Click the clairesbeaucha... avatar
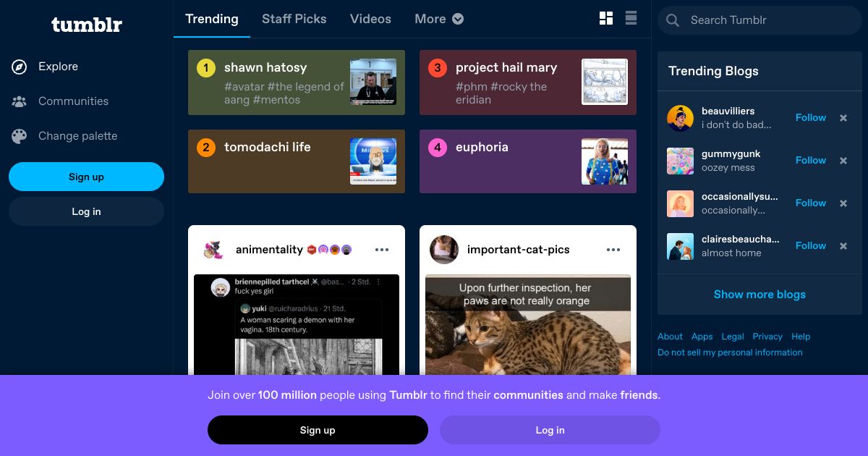This screenshot has width=868, height=456. coord(680,246)
